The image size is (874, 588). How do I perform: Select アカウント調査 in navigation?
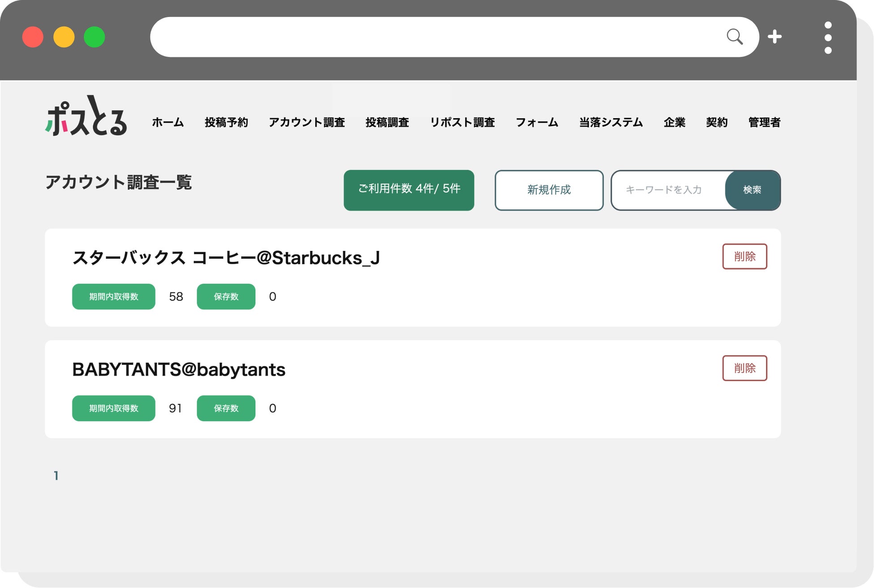click(x=307, y=122)
